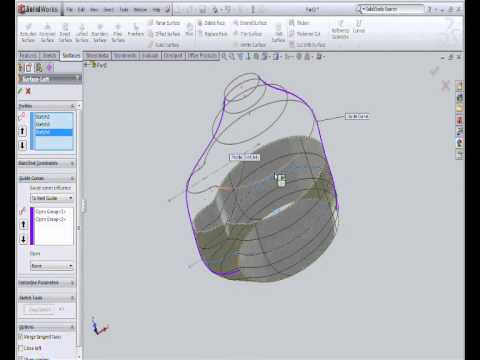Toggle the Merge tangent faces checkbox
Image resolution: width=480 pixels, height=360 pixels.
click(x=21, y=337)
